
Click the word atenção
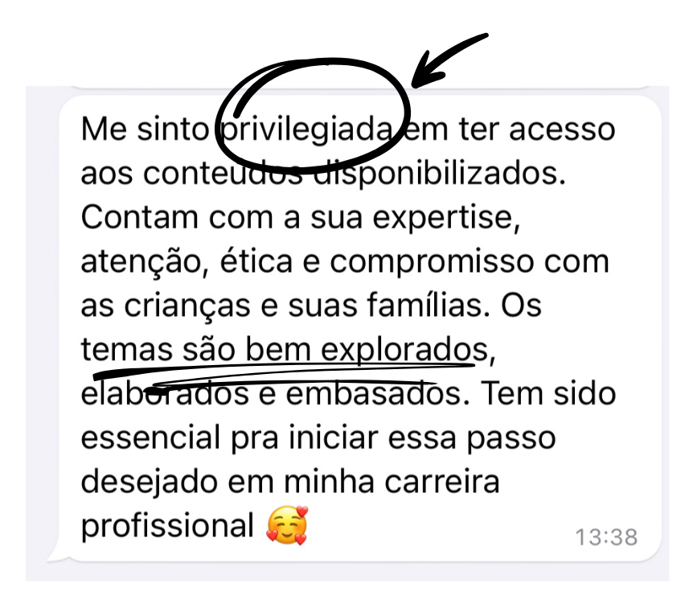pyautogui.click(x=141, y=263)
